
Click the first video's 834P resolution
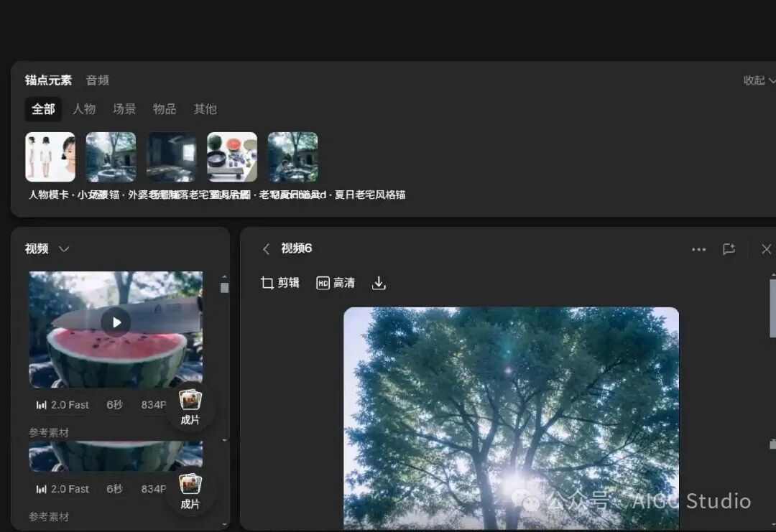(x=154, y=405)
